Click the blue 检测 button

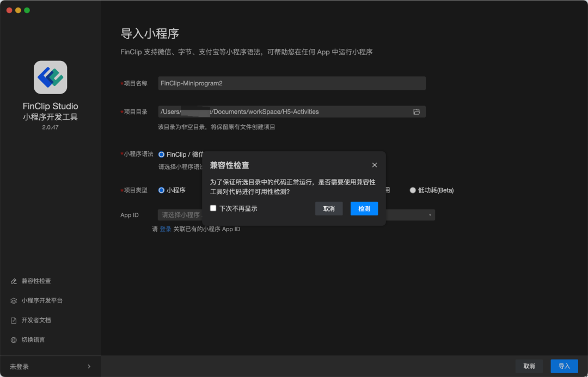(364, 208)
